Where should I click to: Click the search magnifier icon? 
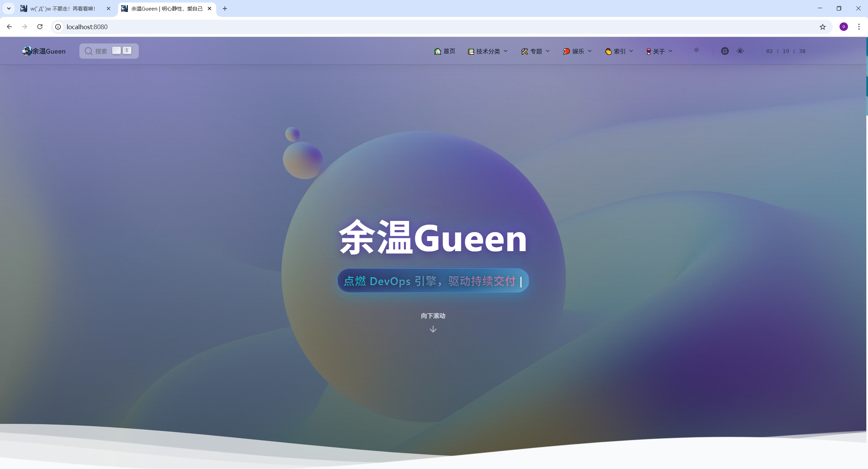[x=89, y=51]
